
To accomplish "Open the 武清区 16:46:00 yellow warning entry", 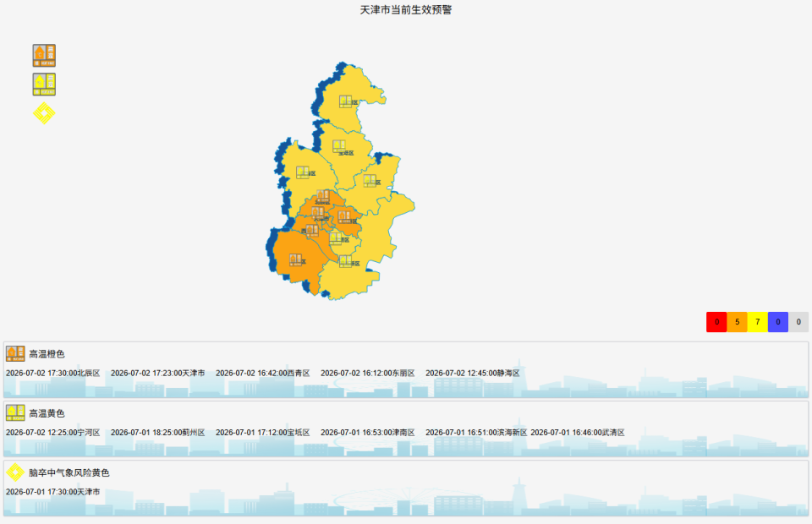I will click(x=578, y=433).
